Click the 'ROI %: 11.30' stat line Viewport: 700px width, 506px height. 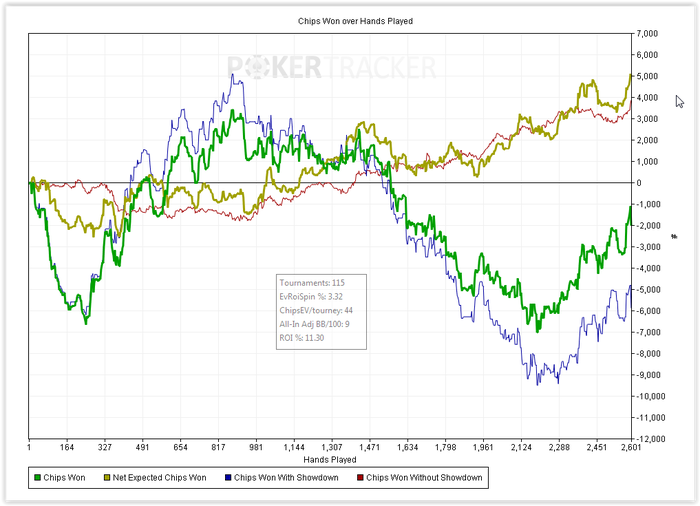point(302,338)
